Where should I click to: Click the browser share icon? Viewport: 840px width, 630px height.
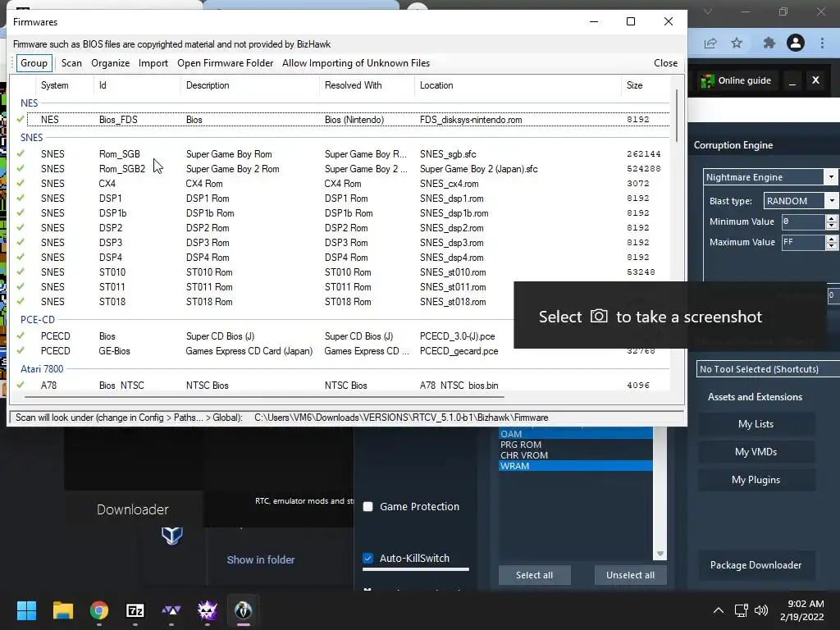point(710,43)
